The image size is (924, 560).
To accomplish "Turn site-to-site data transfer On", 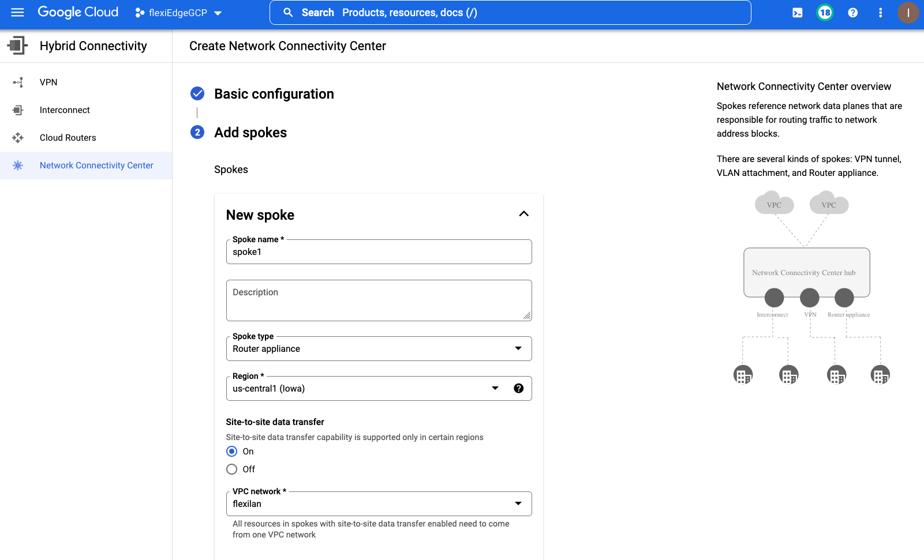I will point(231,452).
